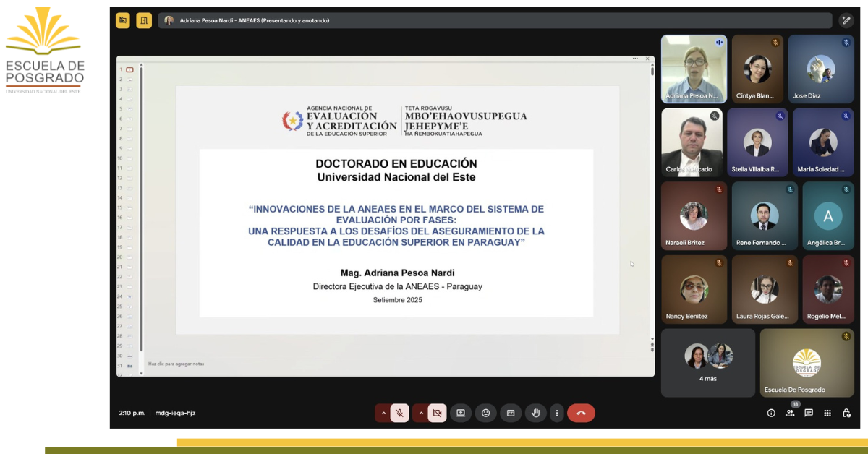Click the Escuela de Posgrado logo
This screenshot has width=868, height=454.
tap(44, 51)
